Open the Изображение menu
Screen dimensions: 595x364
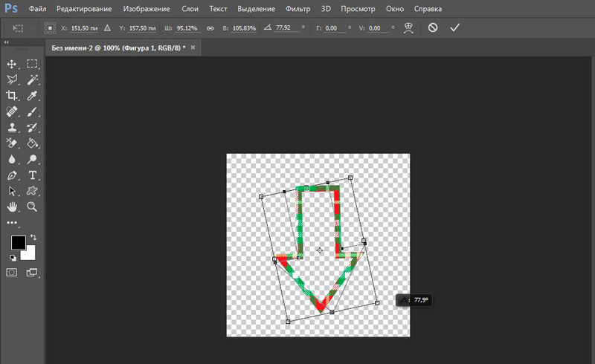click(147, 9)
